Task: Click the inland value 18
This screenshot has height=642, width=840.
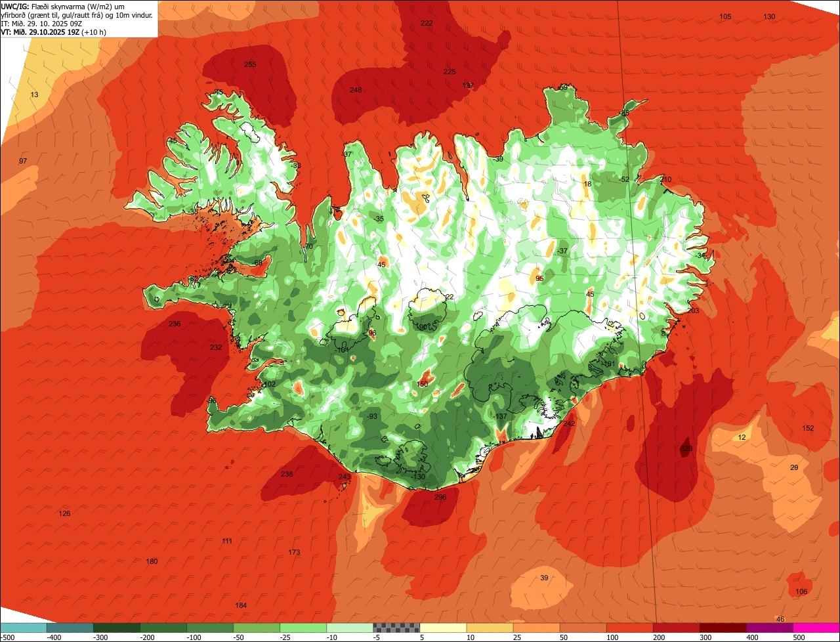Action: (x=587, y=184)
